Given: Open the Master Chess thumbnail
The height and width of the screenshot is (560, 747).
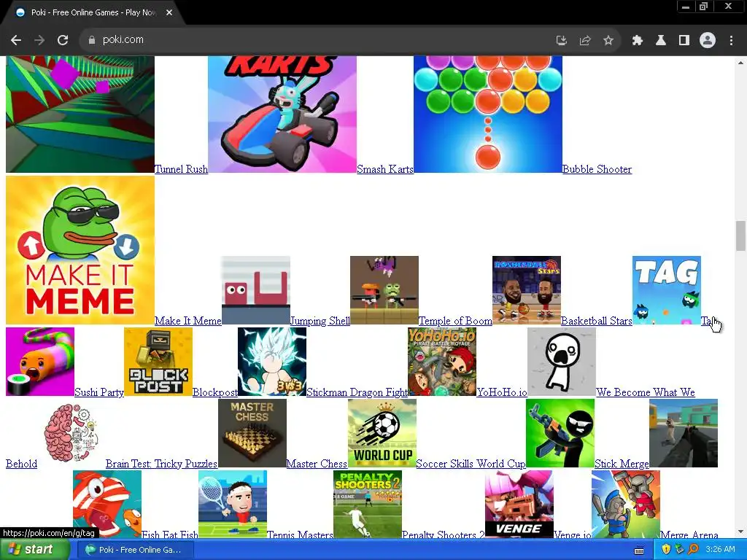Looking at the screenshot, I should click(252, 433).
